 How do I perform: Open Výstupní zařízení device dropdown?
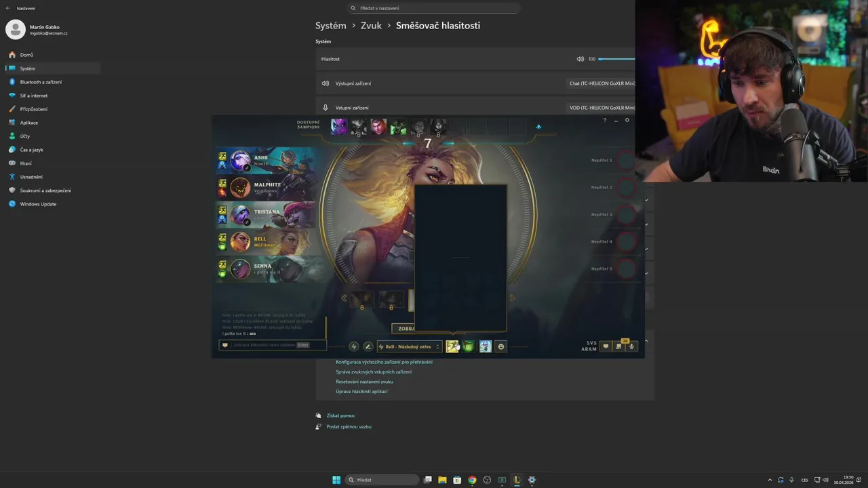point(601,83)
